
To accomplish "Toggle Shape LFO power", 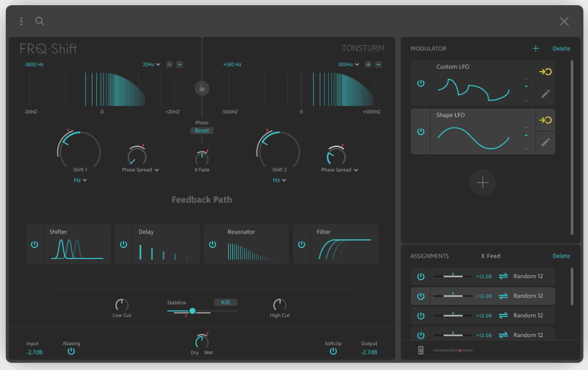I will point(420,132).
